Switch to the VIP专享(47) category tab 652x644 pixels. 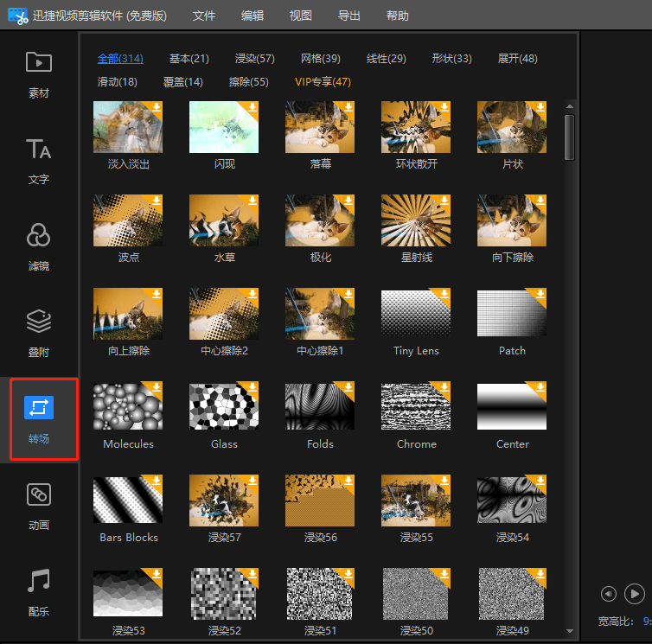pyautogui.click(x=323, y=82)
